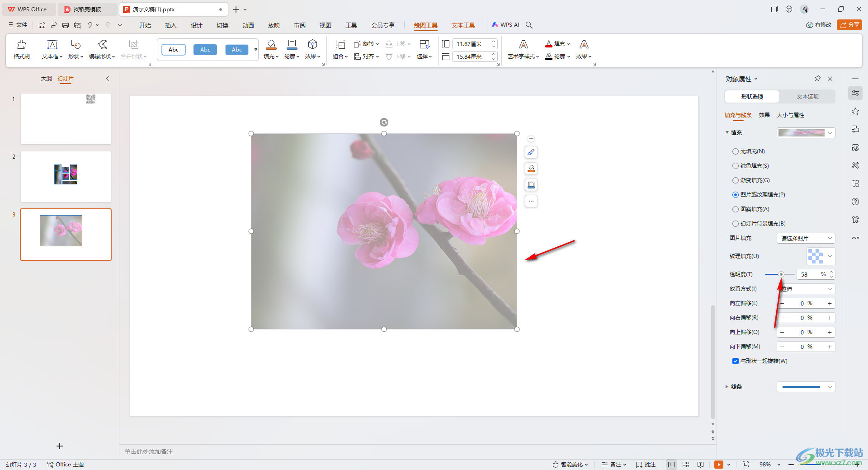Screen dimensions: 868x470
Task: Open the Text Tools (文本工具) ribbon tab
Action: [x=463, y=25]
